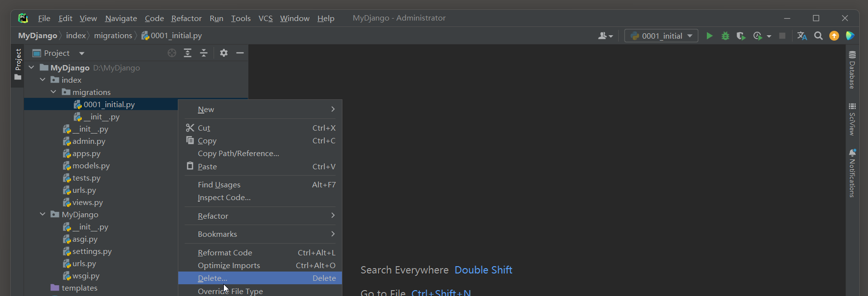The image size is (868, 296).
Task: Open the 0001_initial run configuration dropdown
Action: (x=661, y=36)
